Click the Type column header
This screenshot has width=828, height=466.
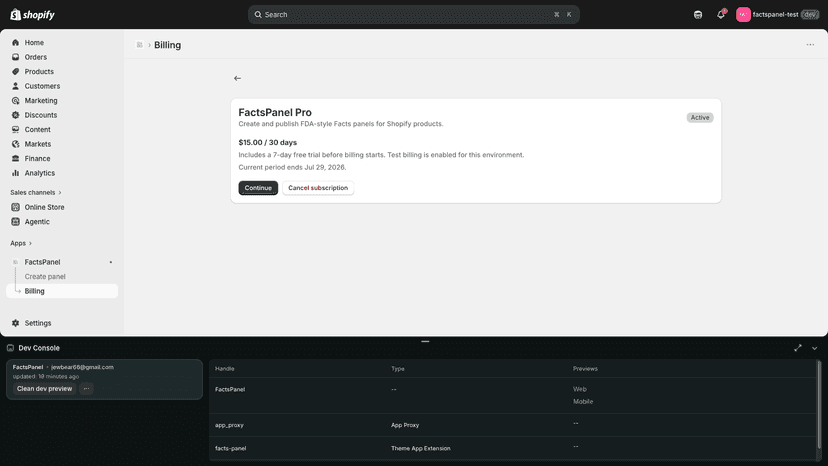click(x=398, y=369)
